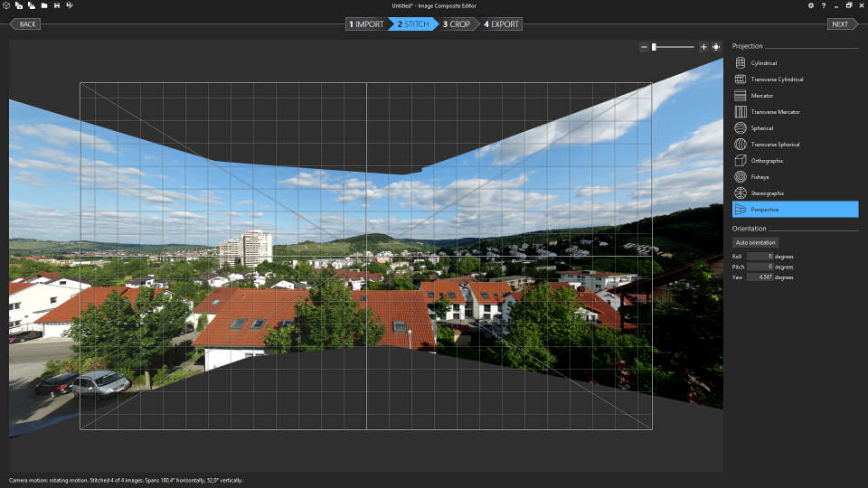Choose the Stereographic projection
The width and height of the screenshot is (868, 488).
768,193
